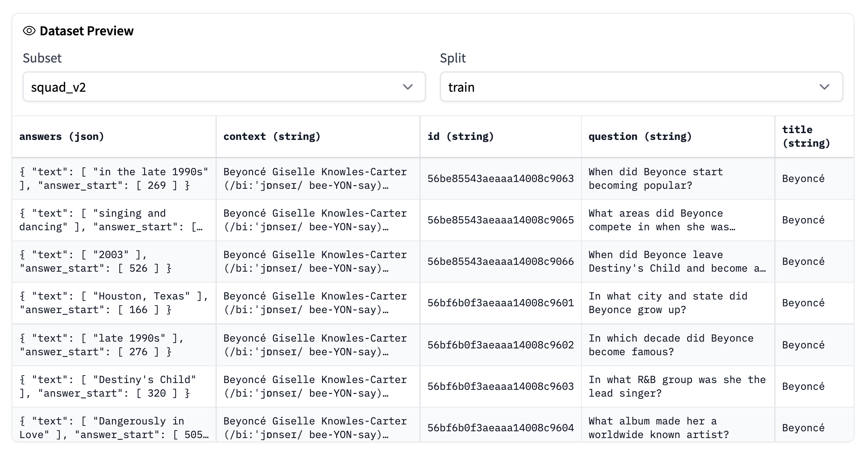Click the id (string) column header

[460, 137]
